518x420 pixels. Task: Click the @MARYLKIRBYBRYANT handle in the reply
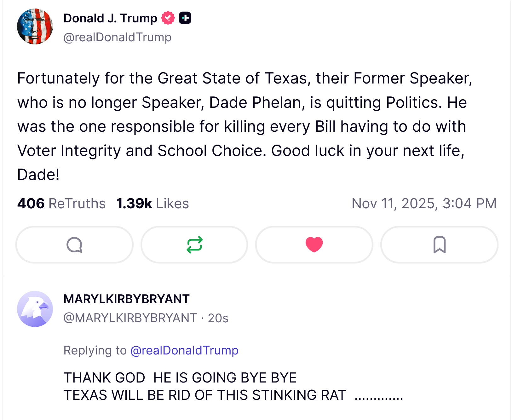tap(130, 318)
